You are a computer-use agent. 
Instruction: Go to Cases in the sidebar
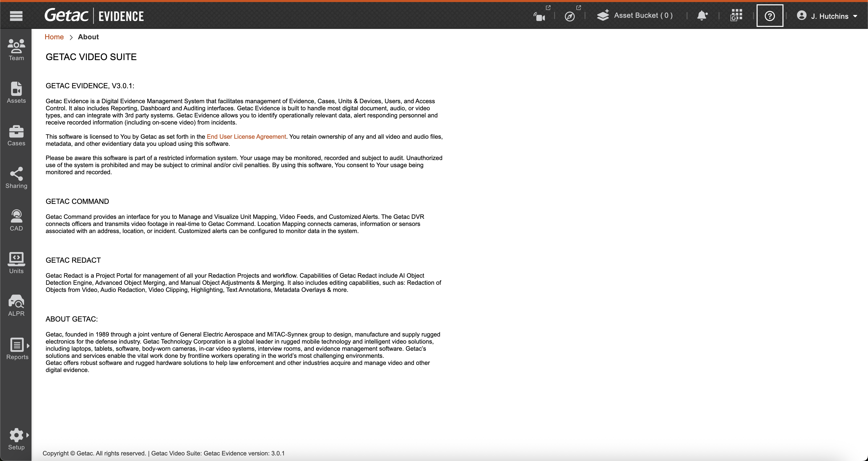[x=16, y=135]
